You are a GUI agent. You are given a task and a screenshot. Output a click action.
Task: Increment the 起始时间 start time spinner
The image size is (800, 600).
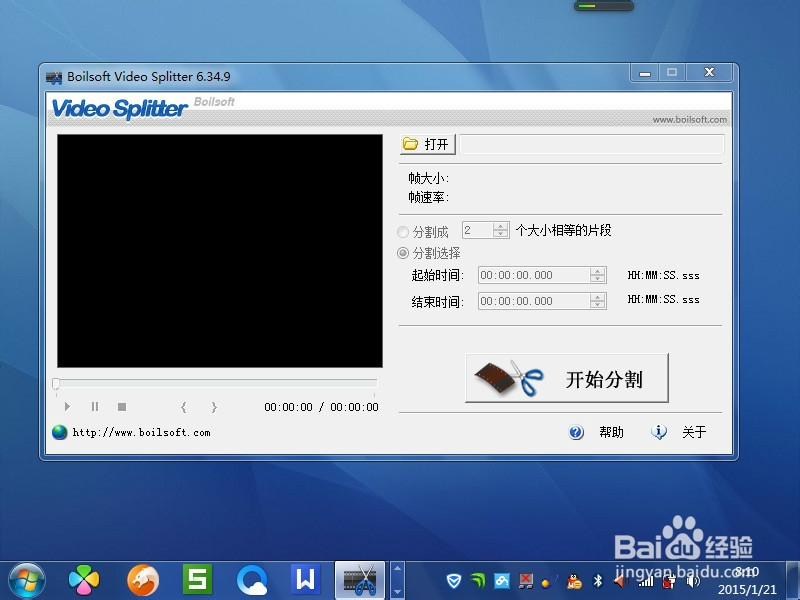tap(597, 271)
